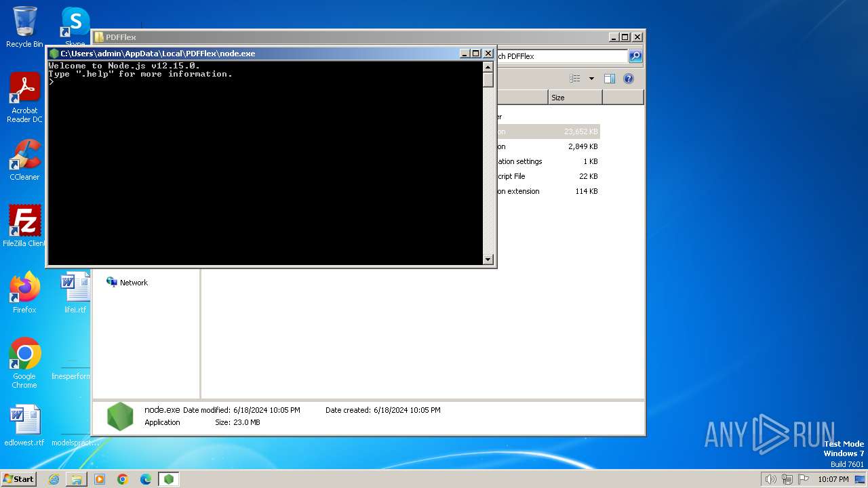Select the 1 KB configuration settings row

click(548, 161)
